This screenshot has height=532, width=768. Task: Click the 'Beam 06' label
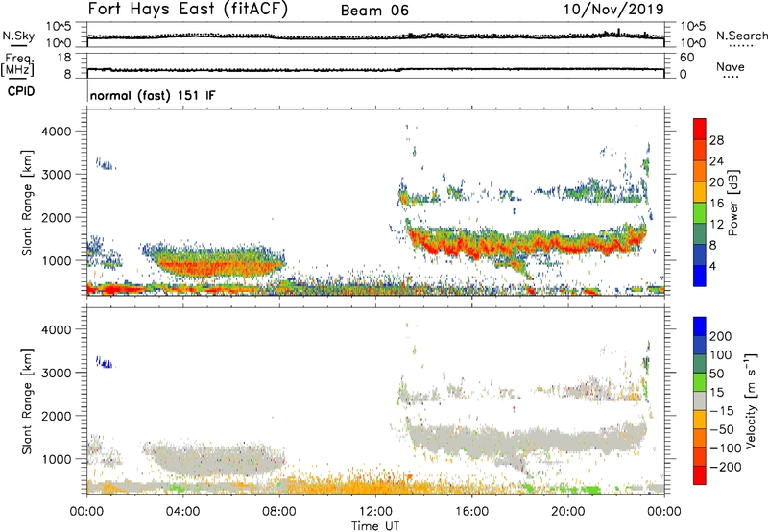click(x=374, y=11)
